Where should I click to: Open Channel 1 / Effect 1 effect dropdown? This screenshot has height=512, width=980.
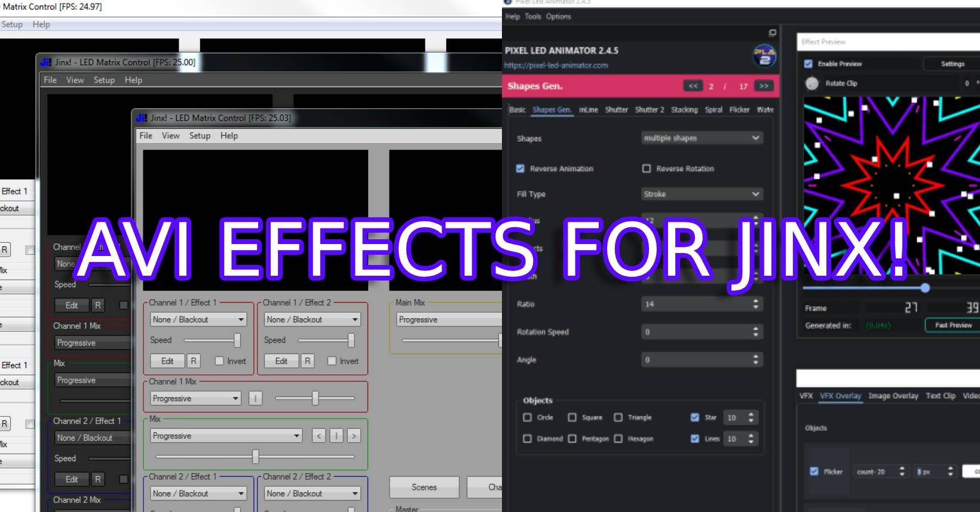point(198,319)
